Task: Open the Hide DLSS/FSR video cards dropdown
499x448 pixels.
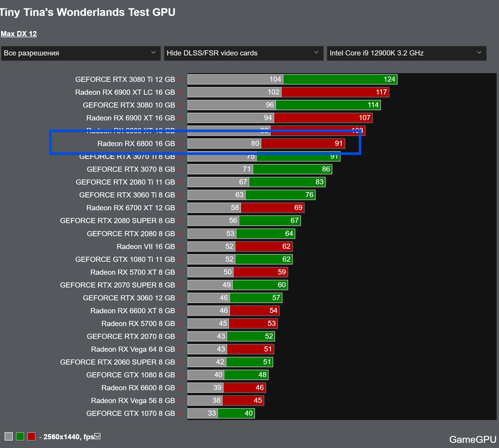Action: [x=244, y=53]
